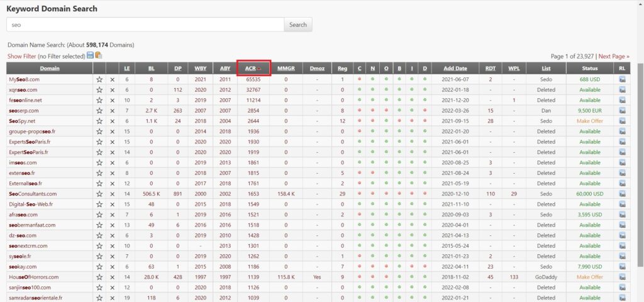Sort by the BL column header
Image resolution: width=644 pixels, height=302 pixels.
(x=151, y=68)
